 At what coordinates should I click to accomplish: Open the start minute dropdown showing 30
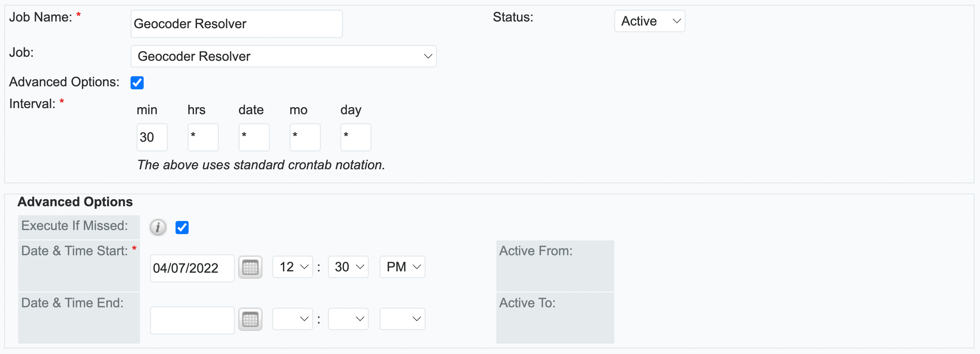(x=348, y=267)
